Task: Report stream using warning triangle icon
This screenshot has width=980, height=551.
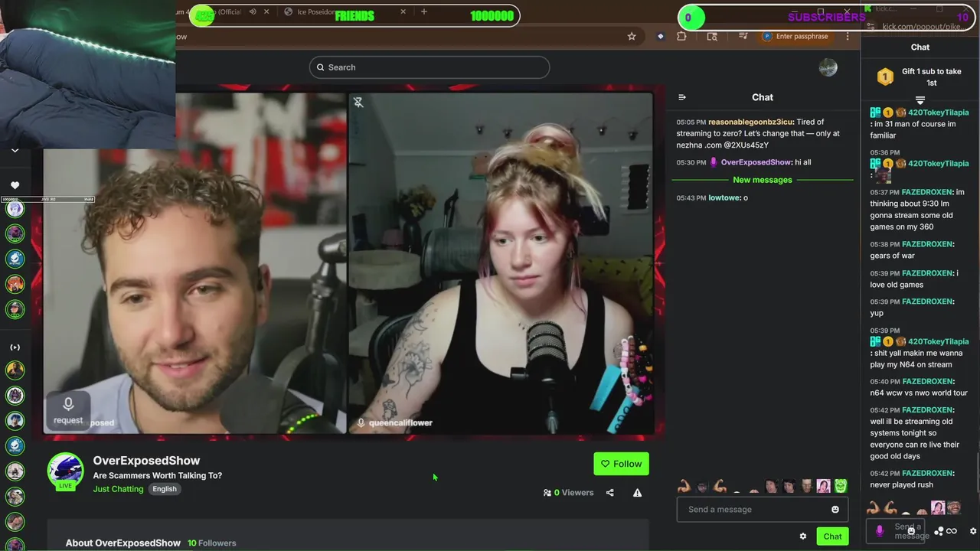Action: 637,493
